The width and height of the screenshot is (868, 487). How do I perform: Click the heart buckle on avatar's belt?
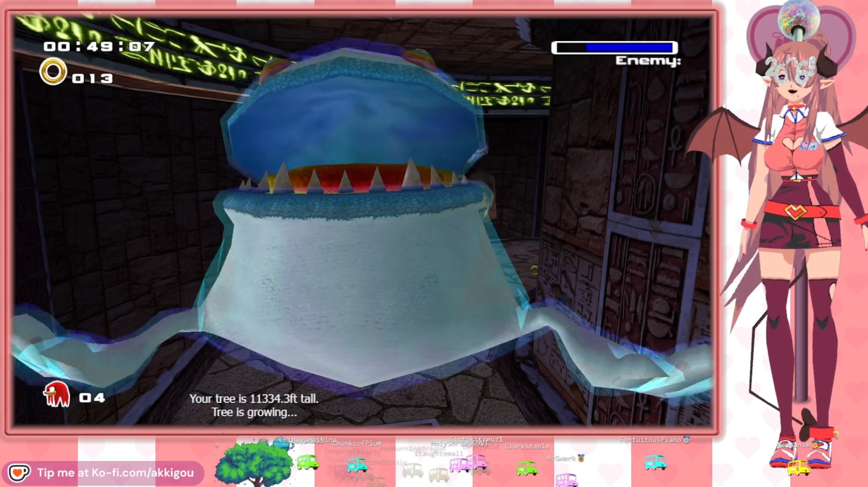click(795, 212)
